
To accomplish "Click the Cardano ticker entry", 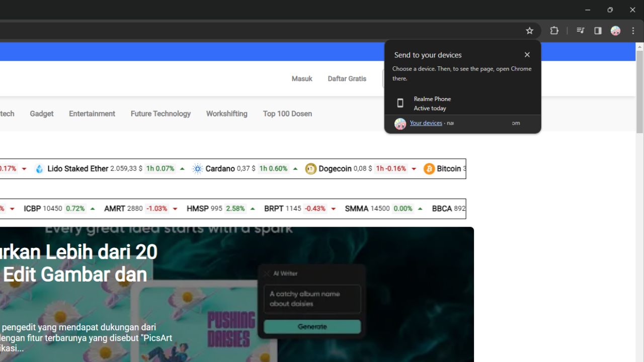I will point(220,169).
